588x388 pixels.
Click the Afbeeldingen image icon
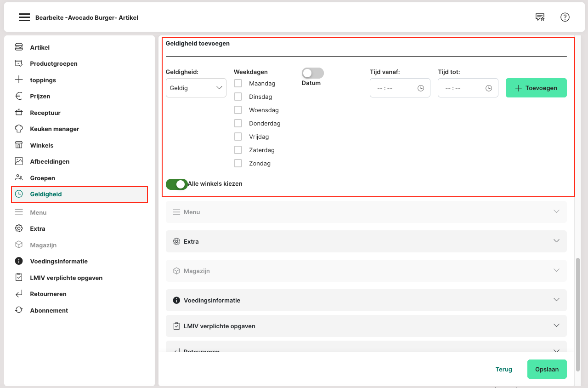pos(19,161)
